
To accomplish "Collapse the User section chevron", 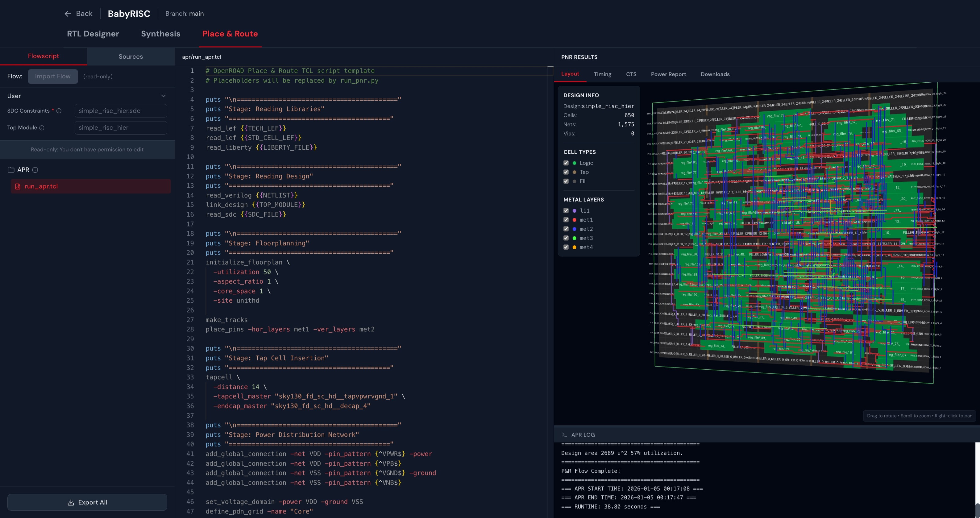I will pyautogui.click(x=164, y=96).
